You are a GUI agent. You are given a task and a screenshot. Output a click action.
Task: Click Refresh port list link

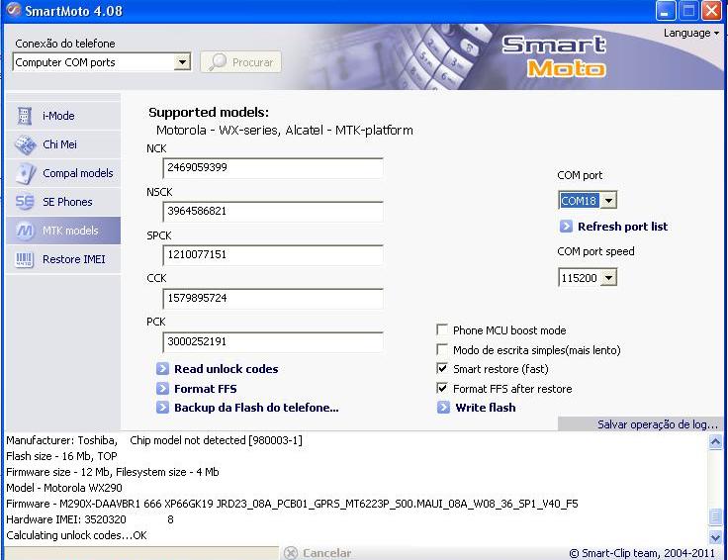tap(622, 227)
